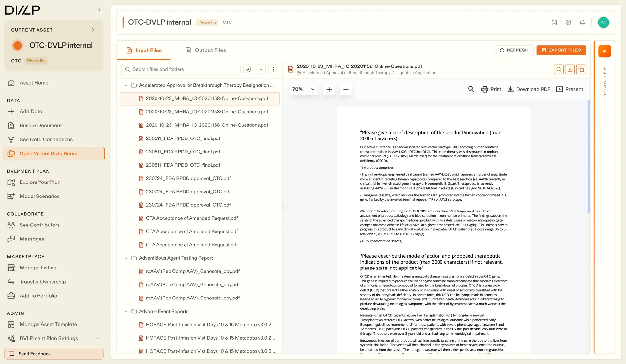Click the orange asset circle icon in Current Asset
Image resolution: width=626 pixels, height=364 pixels.
(18, 46)
